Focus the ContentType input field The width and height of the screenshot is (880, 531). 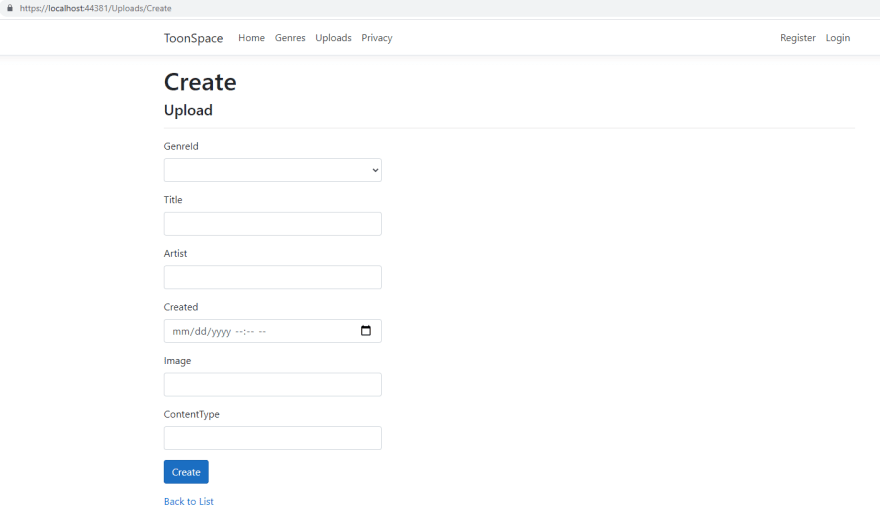coord(273,438)
